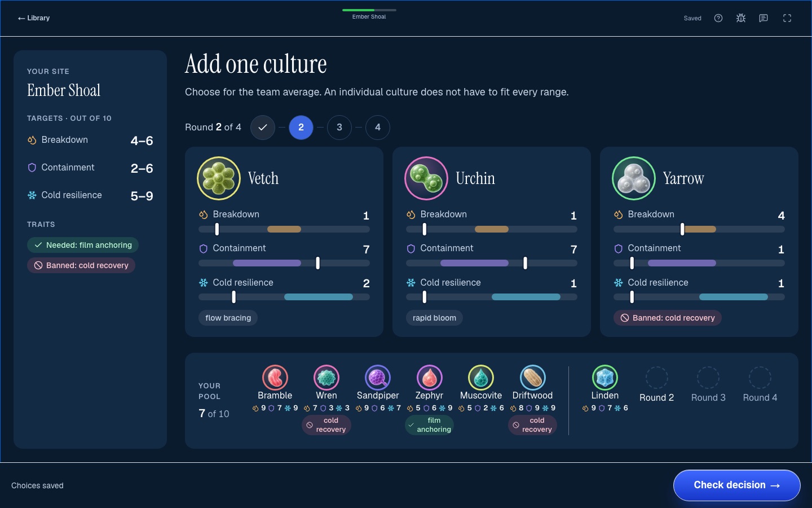Click the Breakdown target range 4–6
This screenshot has width=812, height=508.
tap(142, 141)
